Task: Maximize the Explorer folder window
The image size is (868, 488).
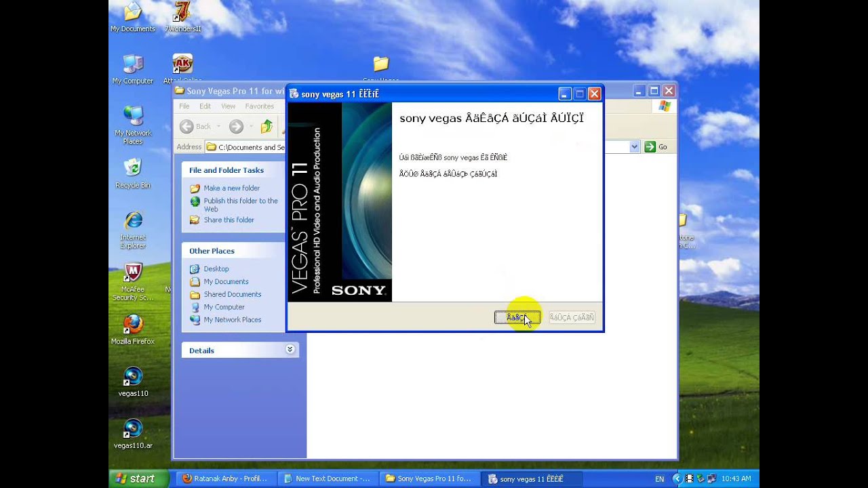Action: (654, 90)
